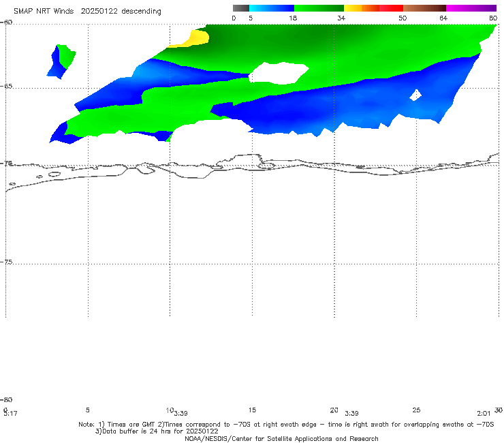Click the gray segment of the color bar

point(241,8)
